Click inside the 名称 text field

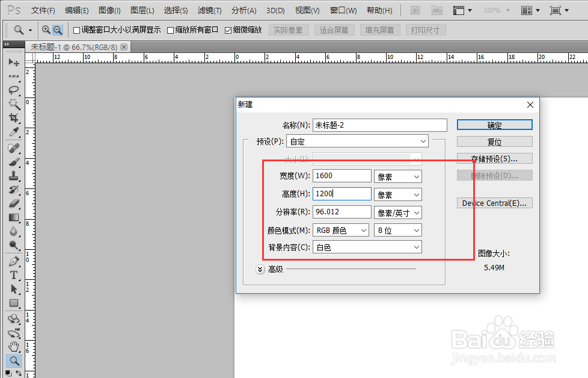click(x=378, y=125)
